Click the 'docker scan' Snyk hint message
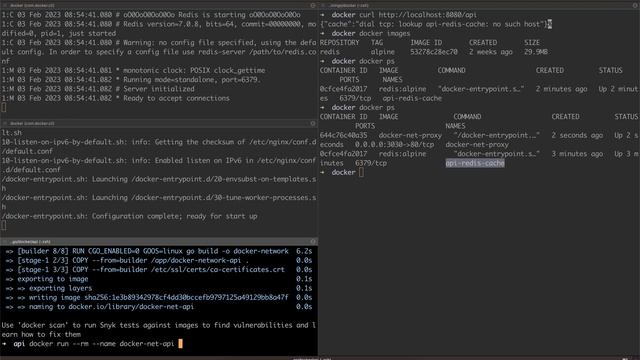Screen dimensions: 640x360 (158, 330)
